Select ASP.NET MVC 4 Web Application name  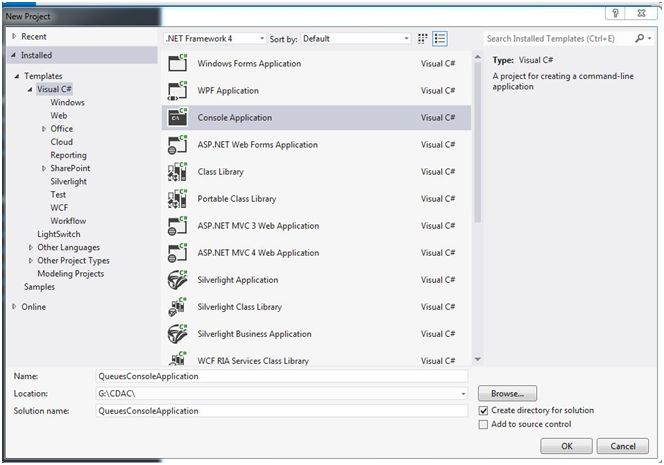point(258,253)
